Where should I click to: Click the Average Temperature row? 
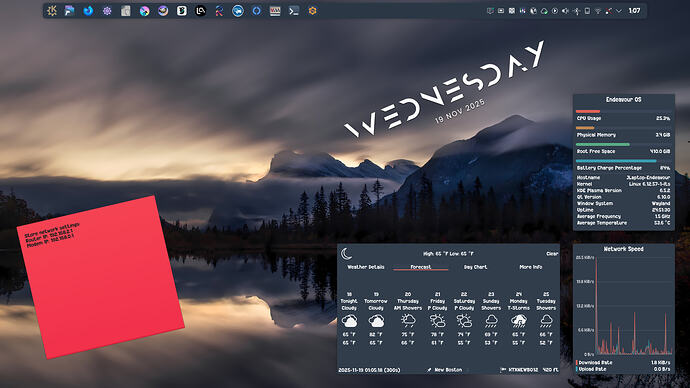point(624,223)
